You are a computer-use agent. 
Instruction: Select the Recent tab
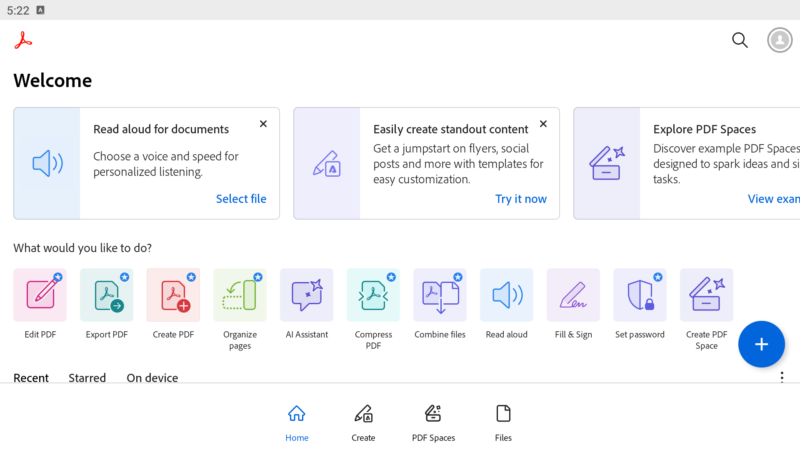coord(31,378)
